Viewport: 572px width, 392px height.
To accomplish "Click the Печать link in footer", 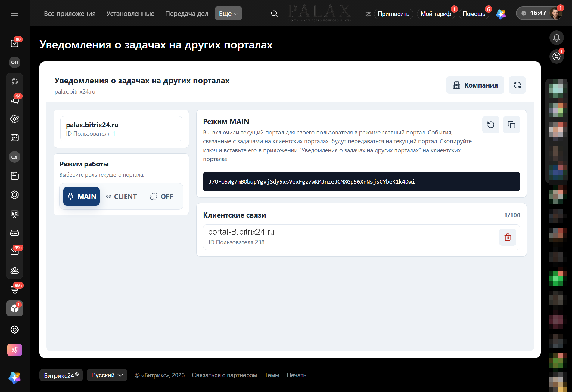I will tap(297, 375).
